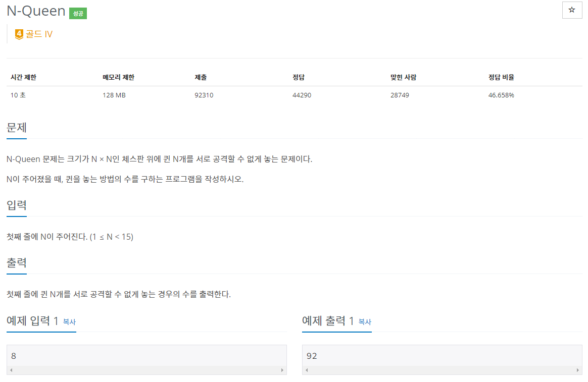Click the 제출 column header

(x=201, y=77)
